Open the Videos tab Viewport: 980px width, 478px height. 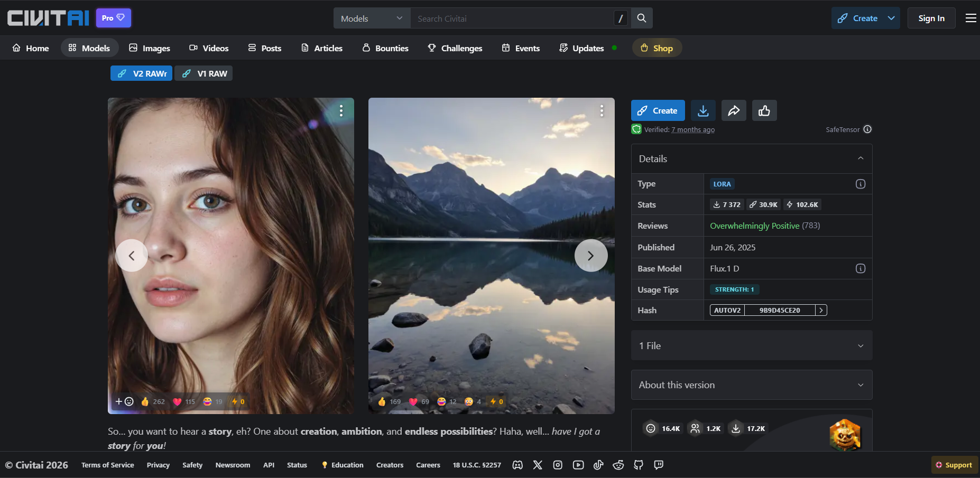209,48
